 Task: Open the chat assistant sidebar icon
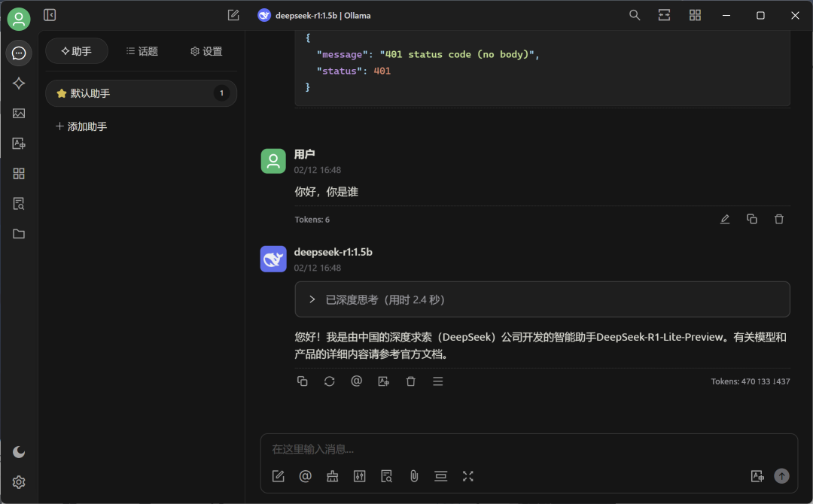(19, 53)
